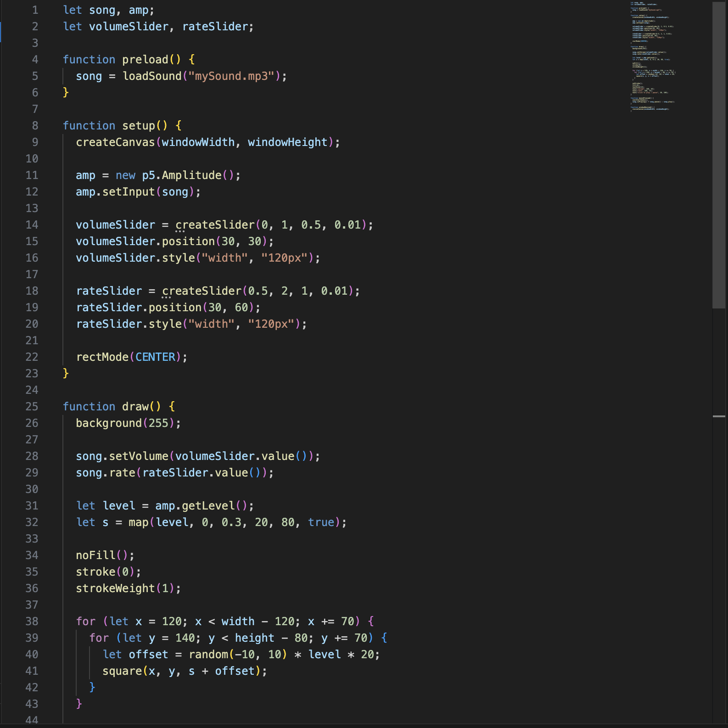Click the true keyword in map call

coord(321,522)
